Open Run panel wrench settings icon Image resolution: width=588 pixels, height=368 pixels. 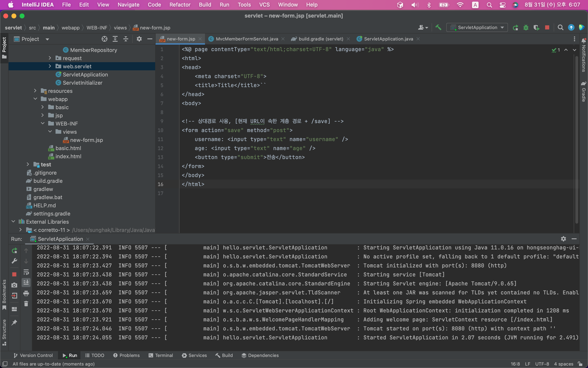pyautogui.click(x=14, y=261)
